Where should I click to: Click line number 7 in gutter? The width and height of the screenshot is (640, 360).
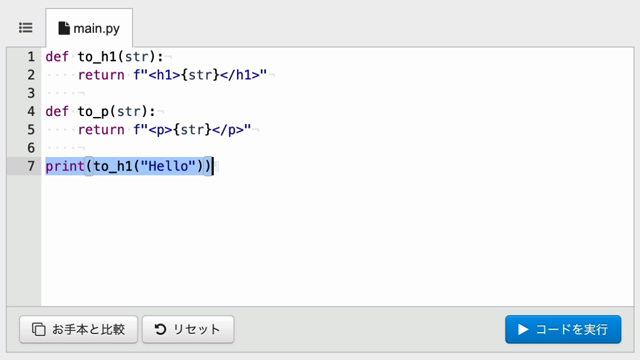(x=31, y=166)
